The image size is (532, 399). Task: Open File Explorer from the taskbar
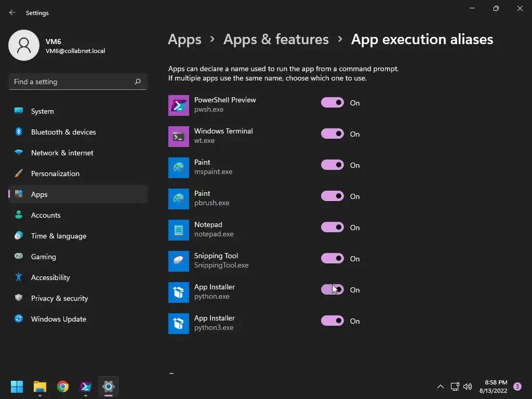(40, 387)
